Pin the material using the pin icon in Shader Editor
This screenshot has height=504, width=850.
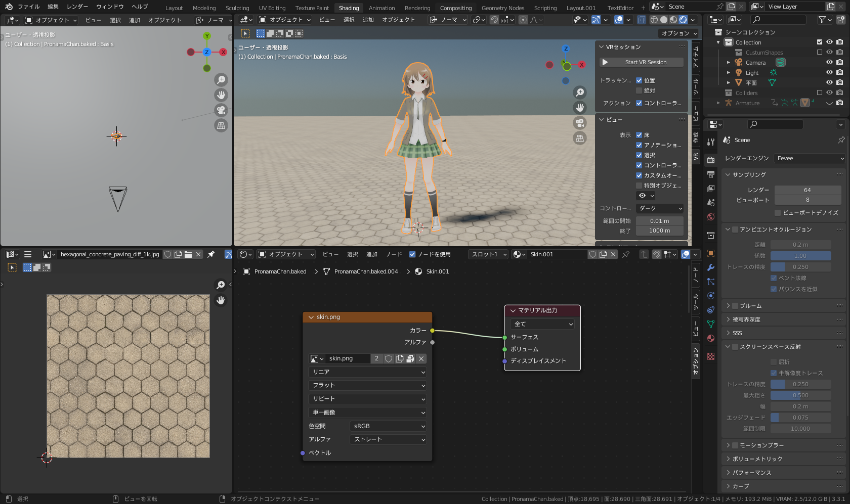pyautogui.click(x=626, y=254)
